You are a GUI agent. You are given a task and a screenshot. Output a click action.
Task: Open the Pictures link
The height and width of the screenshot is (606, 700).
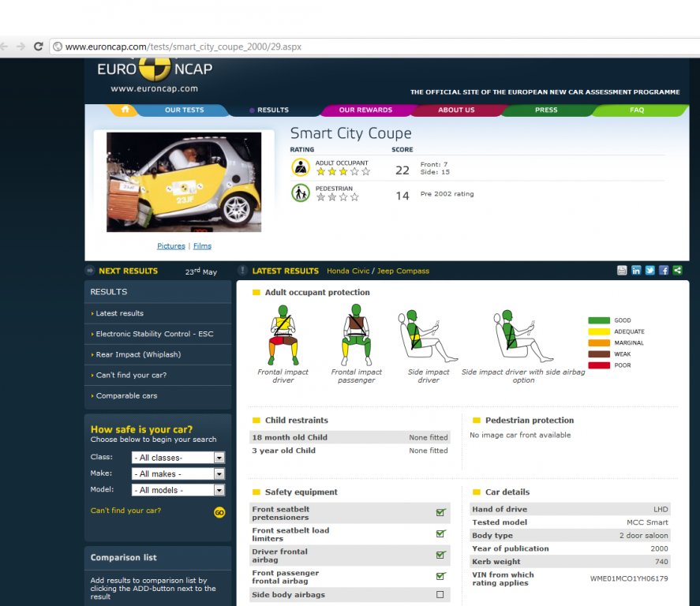click(x=171, y=246)
